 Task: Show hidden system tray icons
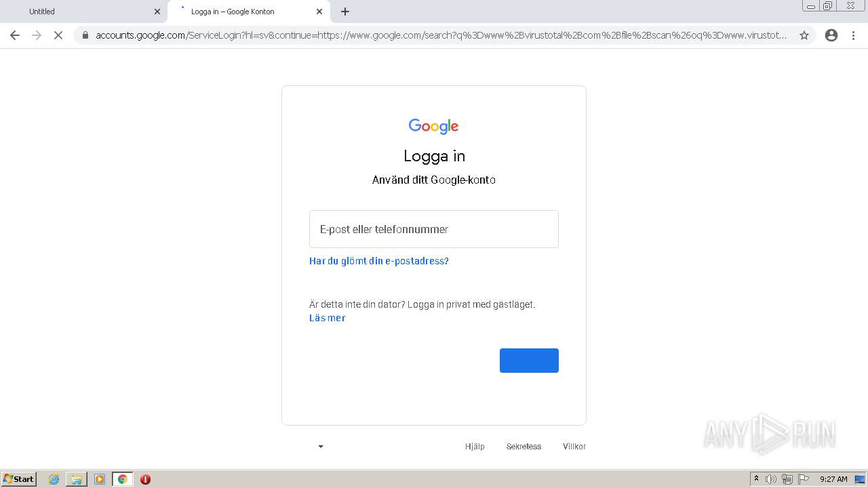click(x=756, y=479)
